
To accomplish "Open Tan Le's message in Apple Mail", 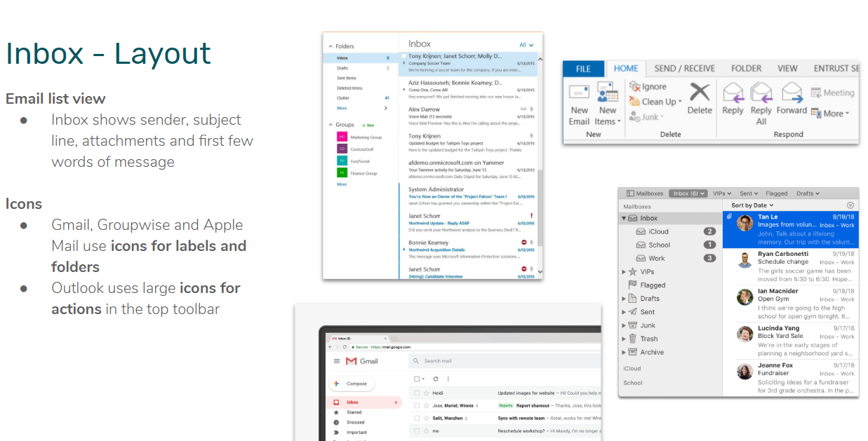I will pyautogui.click(x=790, y=229).
